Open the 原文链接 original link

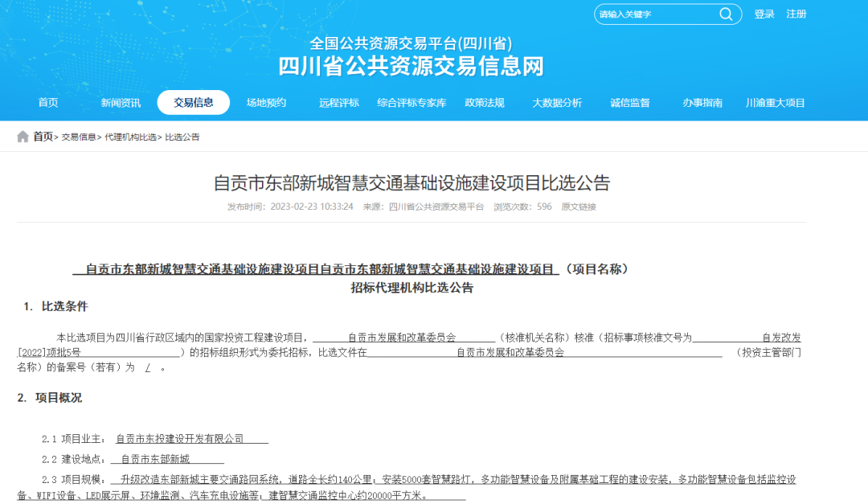579,207
